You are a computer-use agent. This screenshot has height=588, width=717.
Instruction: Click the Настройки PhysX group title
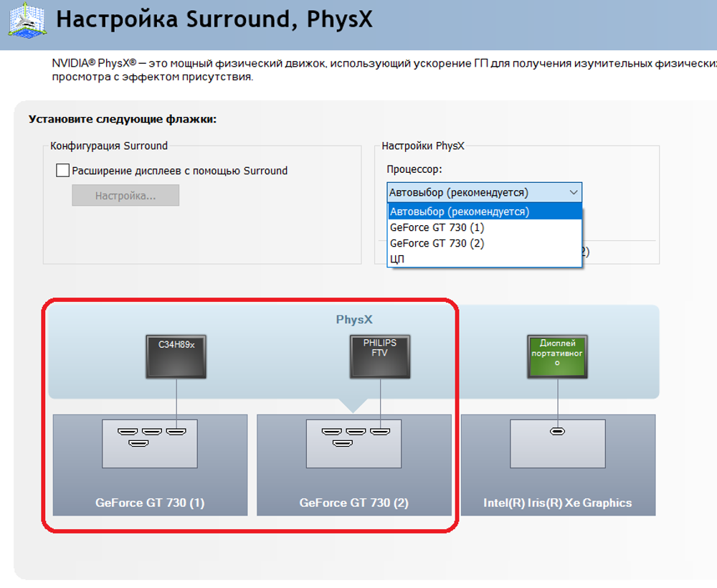[423, 146]
